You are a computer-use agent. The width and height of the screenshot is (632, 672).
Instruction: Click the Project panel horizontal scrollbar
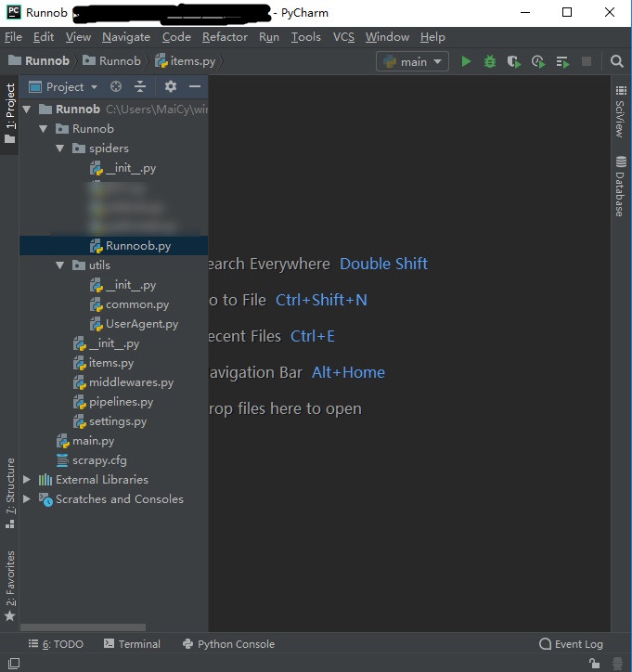84,627
